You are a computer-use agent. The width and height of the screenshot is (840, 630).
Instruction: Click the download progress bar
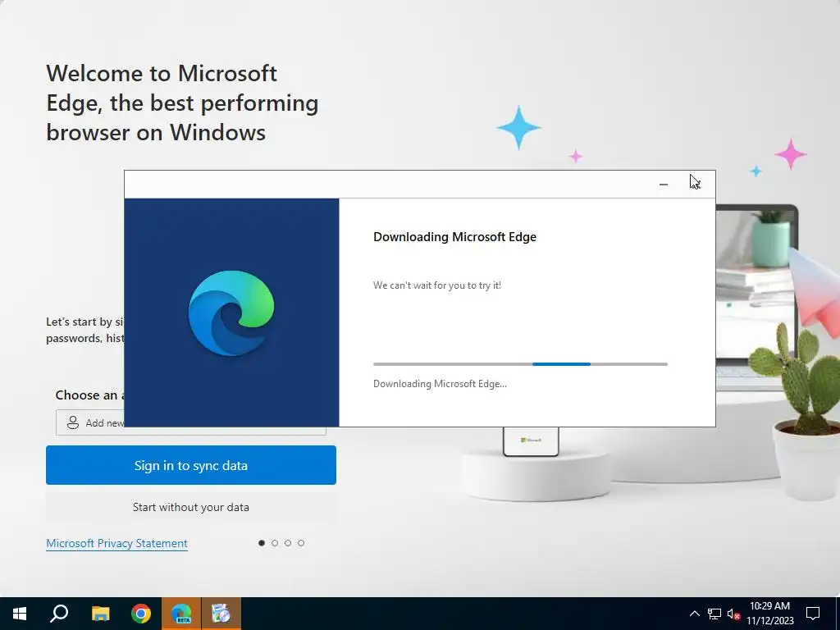520,364
